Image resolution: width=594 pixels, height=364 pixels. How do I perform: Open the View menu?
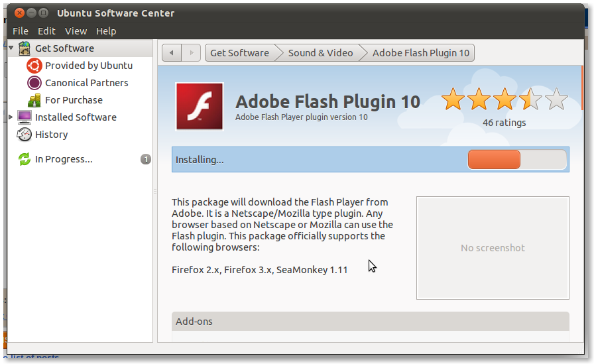76,31
